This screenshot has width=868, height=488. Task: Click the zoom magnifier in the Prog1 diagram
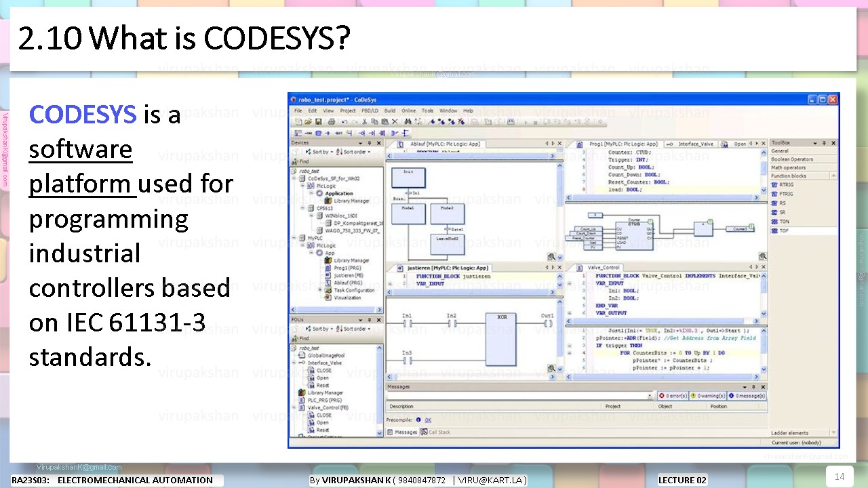(763, 256)
